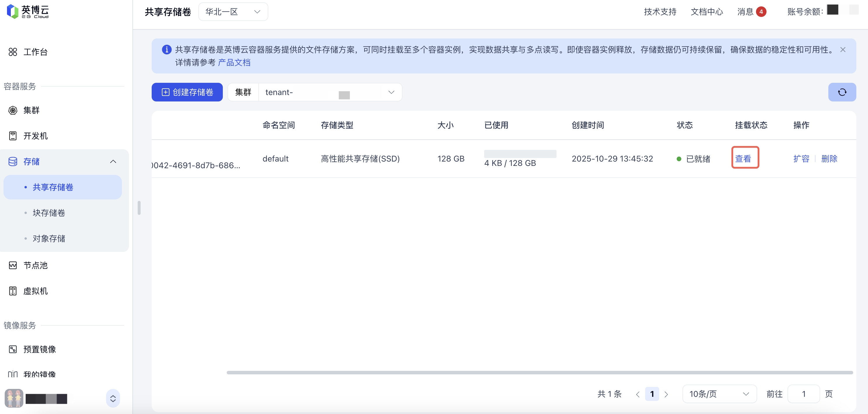Click 查看 under 挂载状态
This screenshot has height=414, width=868.
click(743, 158)
